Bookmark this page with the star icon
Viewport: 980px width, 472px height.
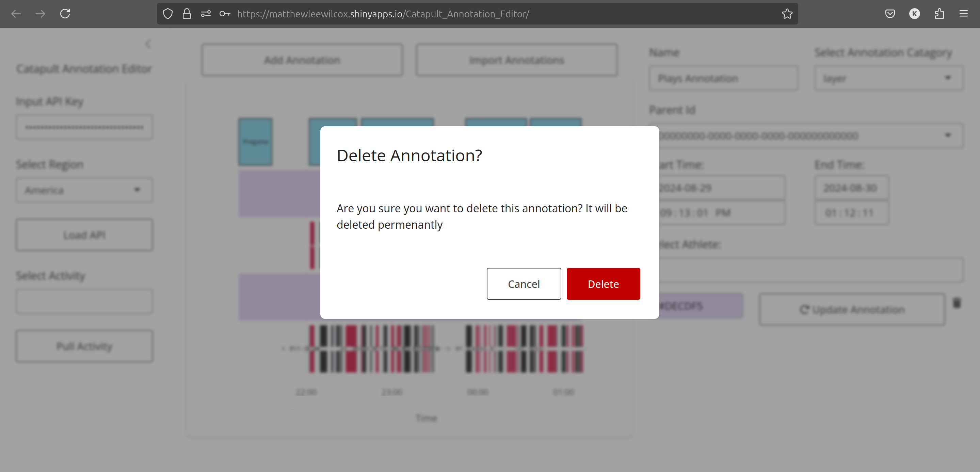pos(787,14)
